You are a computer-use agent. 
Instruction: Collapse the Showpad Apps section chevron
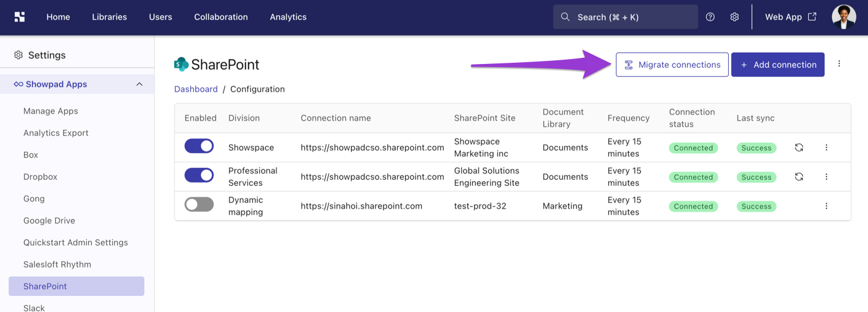click(x=139, y=84)
